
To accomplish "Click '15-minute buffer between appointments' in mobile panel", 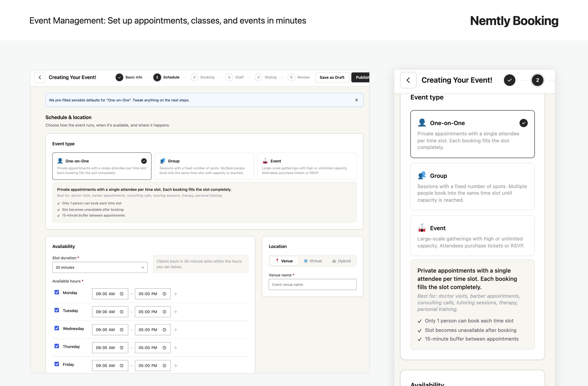I will click(472, 339).
